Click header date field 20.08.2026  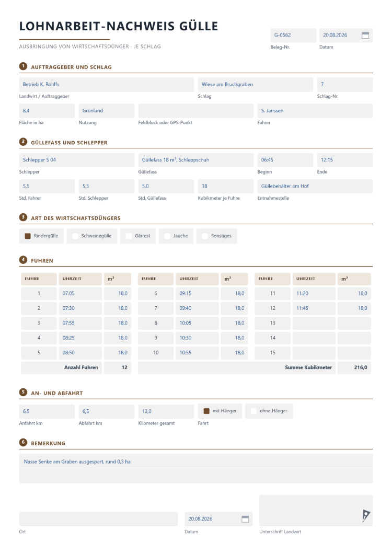345,36
